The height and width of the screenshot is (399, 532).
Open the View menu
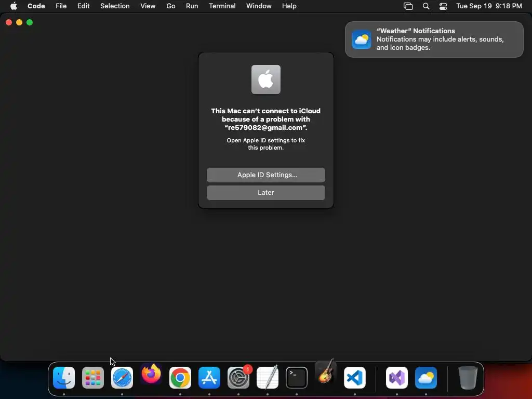[148, 6]
